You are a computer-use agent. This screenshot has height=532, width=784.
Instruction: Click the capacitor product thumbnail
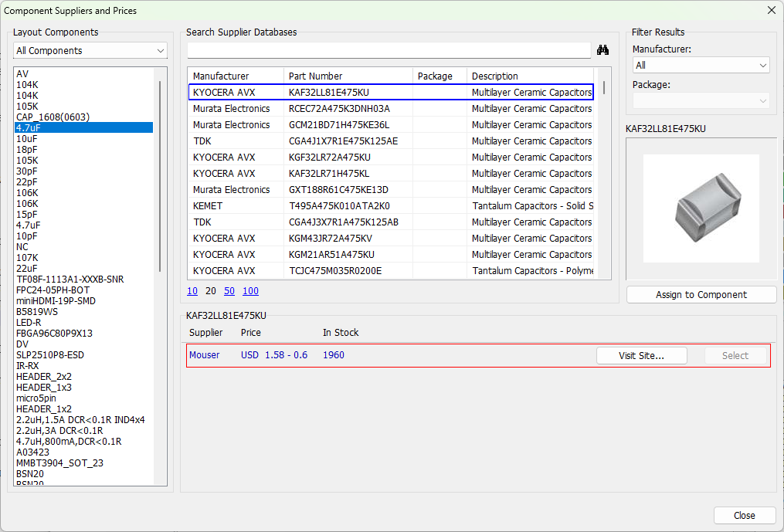tap(701, 208)
